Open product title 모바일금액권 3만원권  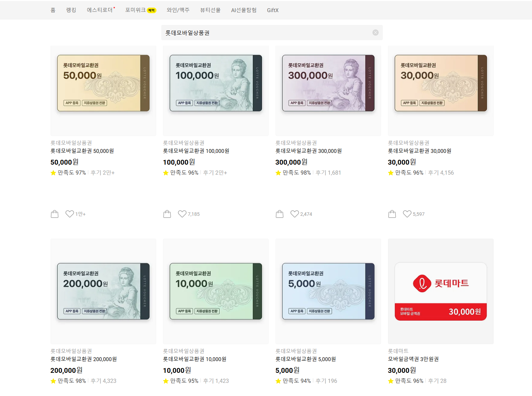point(413,359)
